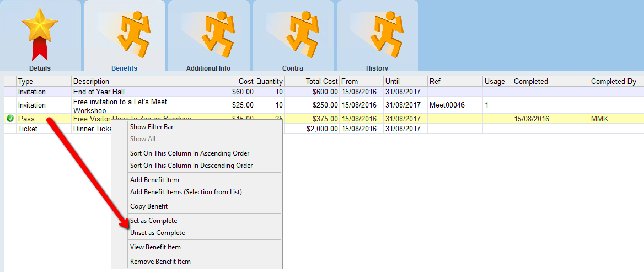Click green completed checkmark on Pass row
Viewport: 644px width, 272px height.
click(10, 119)
